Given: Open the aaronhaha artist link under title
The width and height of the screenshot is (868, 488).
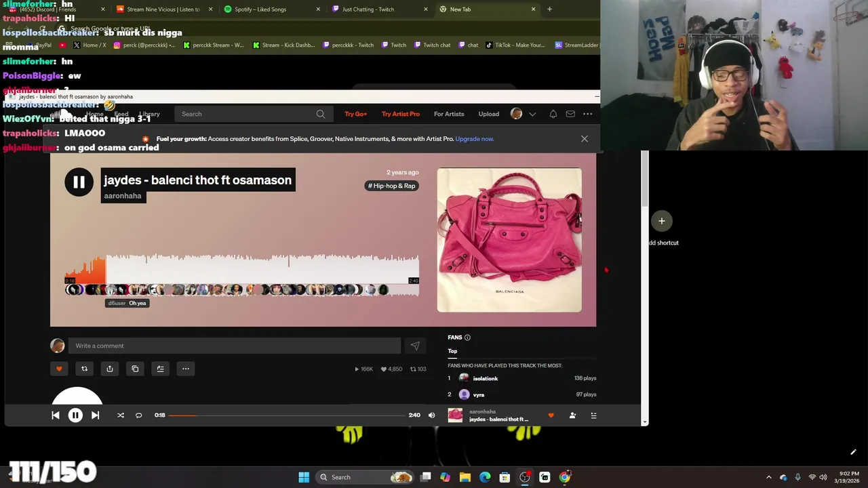Looking at the screenshot, I should click(x=123, y=196).
